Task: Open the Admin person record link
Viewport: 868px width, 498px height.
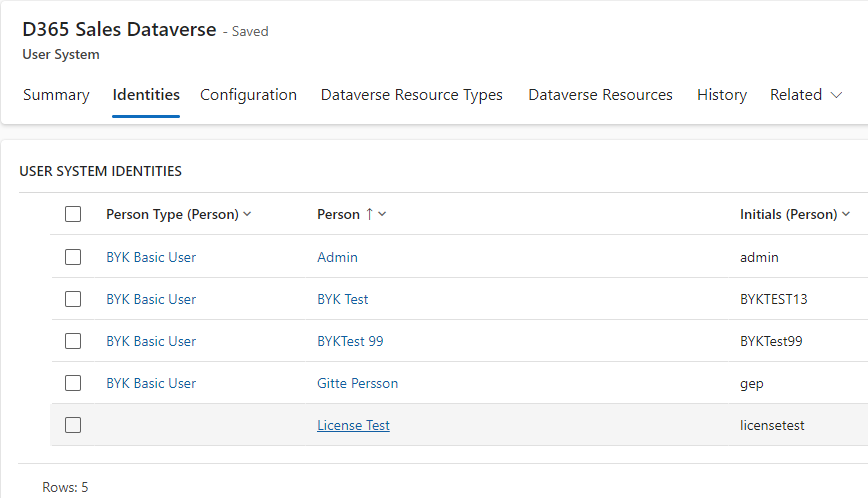Action: (337, 257)
